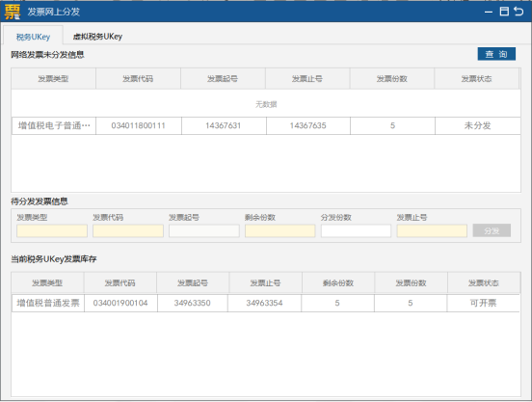Click the yellow 票 app logo icon

pyautogui.click(x=13, y=12)
